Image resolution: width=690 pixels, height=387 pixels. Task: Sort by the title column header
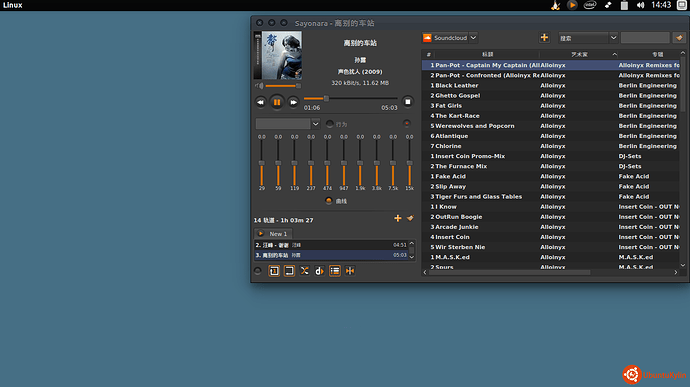487,55
